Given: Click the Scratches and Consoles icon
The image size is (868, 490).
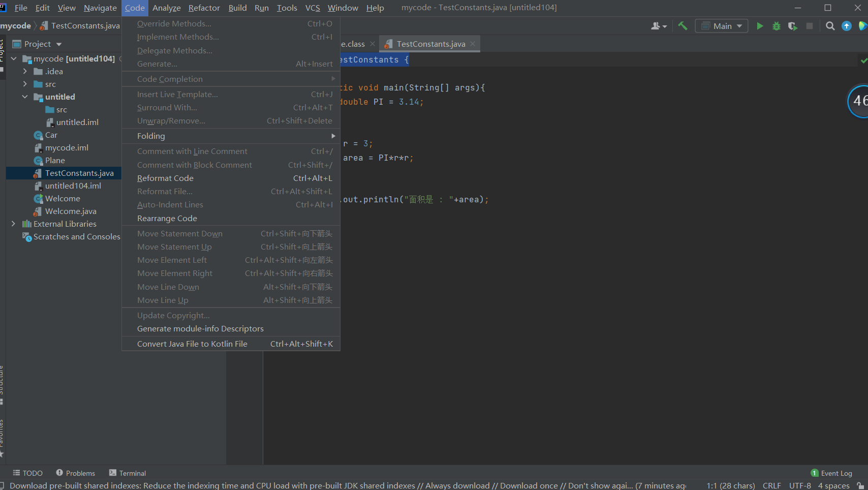Looking at the screenshot, I should click(27, 237).
